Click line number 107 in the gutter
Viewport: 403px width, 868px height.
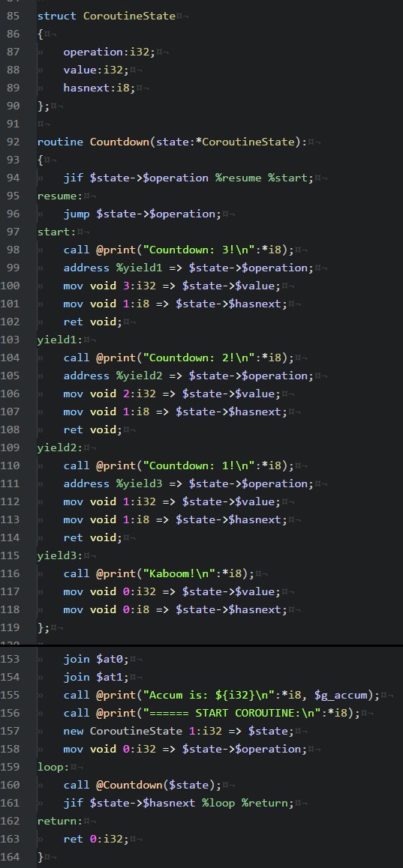[x=10, y=412]
